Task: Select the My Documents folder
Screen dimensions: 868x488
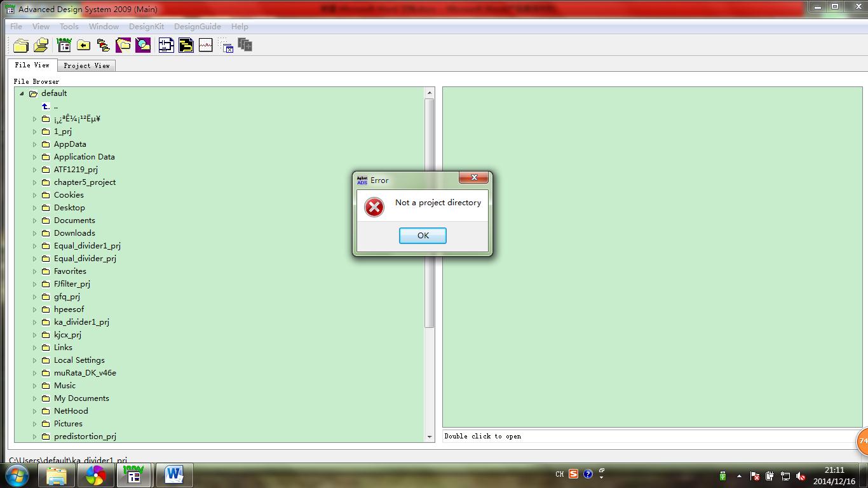Action: 81,398
